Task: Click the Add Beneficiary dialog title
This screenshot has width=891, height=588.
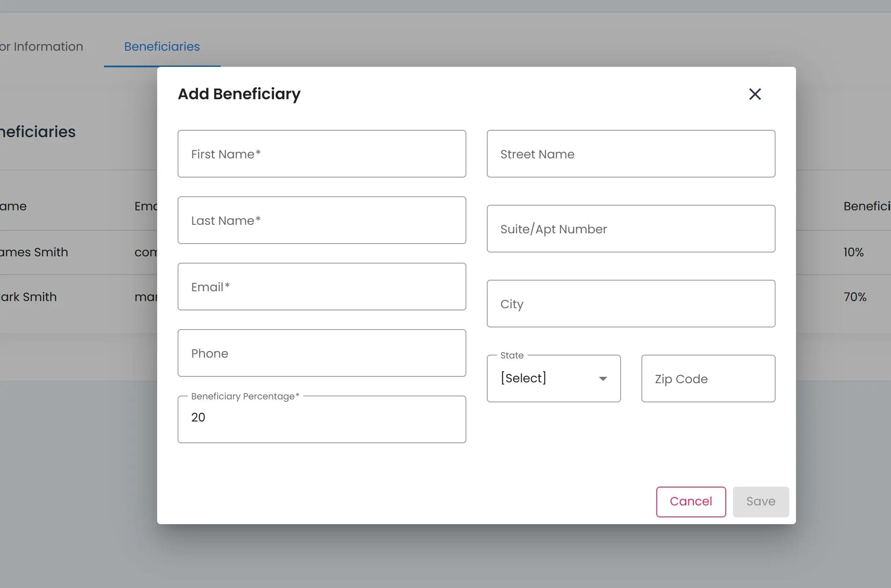Action: [x=239, y=94]
